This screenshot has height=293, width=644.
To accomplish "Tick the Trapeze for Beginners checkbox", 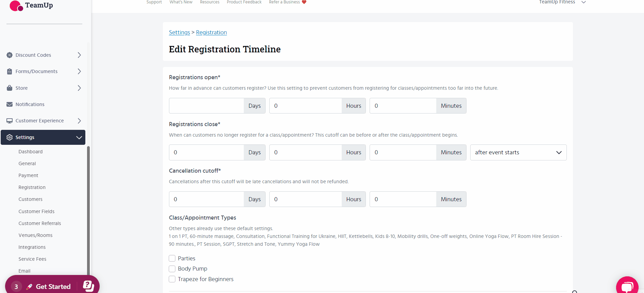I will pos(172,279).
